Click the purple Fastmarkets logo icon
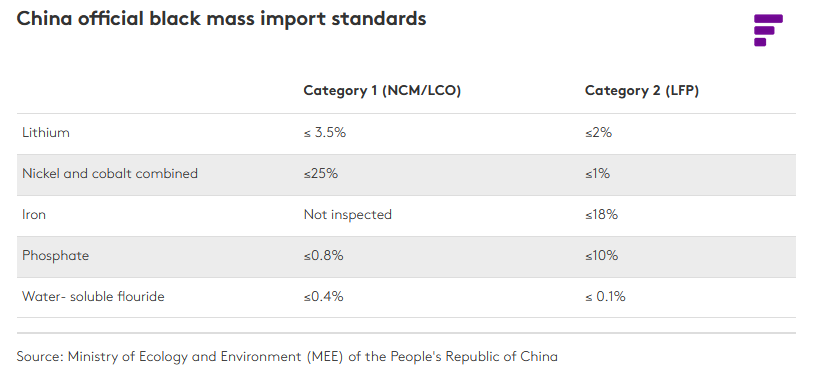 click(768, 30)
